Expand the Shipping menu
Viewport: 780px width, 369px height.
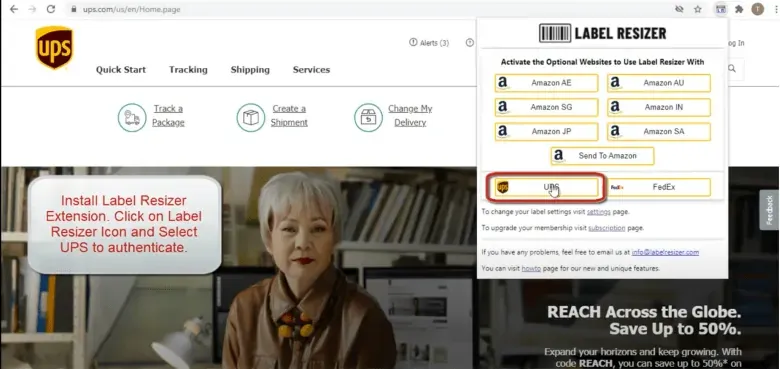coord(250,70)
